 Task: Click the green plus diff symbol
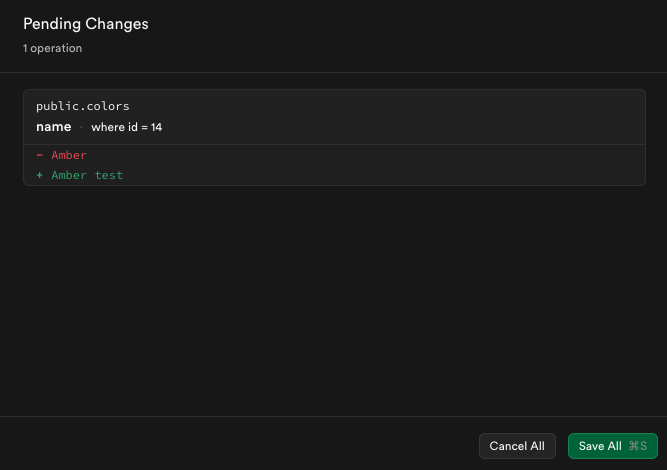(40, 175)
